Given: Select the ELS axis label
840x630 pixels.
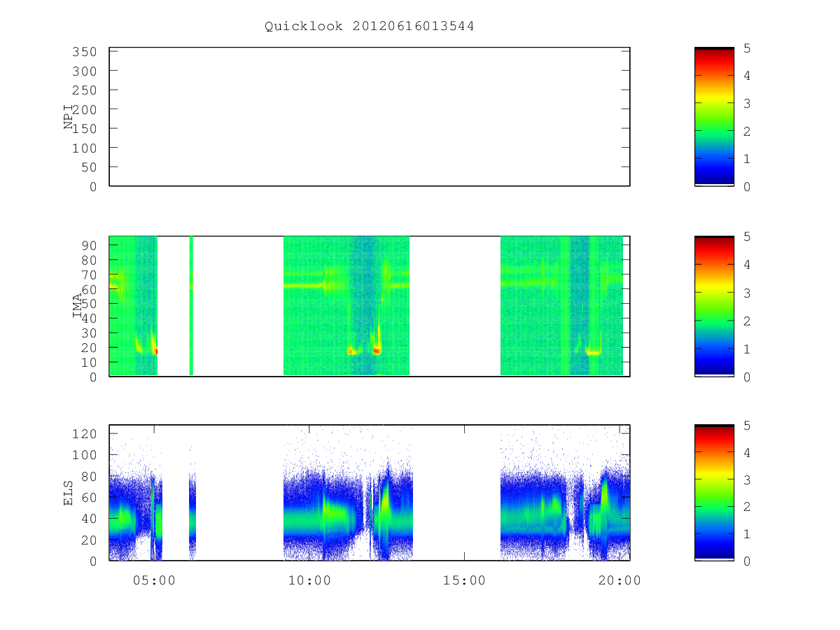Looking at the screenshot, I should [x=69, y=493].
